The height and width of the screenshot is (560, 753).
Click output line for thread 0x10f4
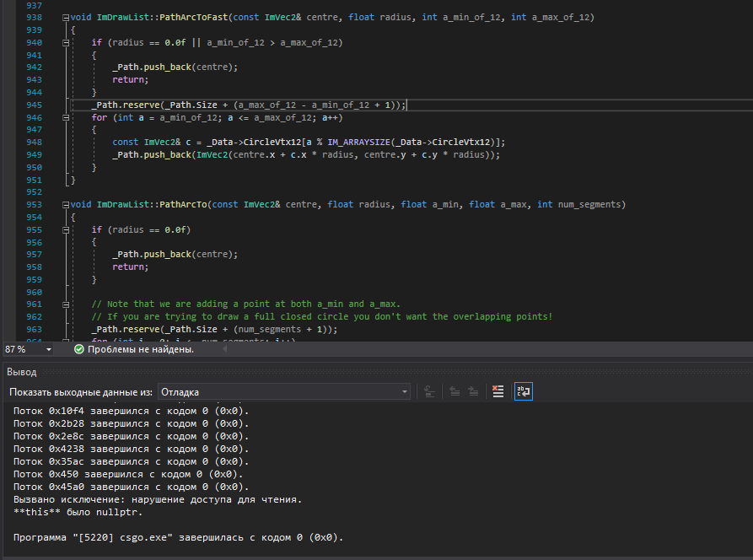tap(132, 411)
